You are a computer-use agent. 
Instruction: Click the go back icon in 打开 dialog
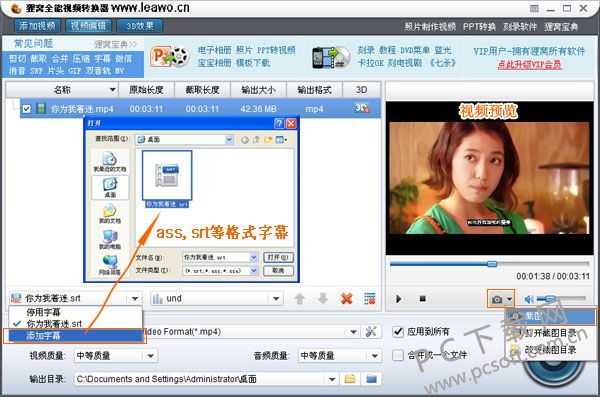[245, 140]
